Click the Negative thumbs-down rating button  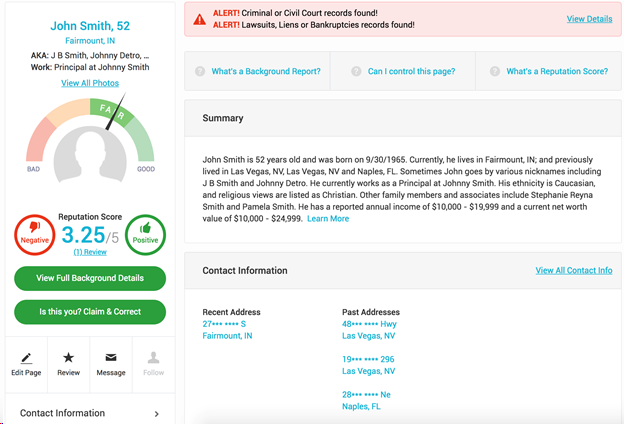click(35, 235)
